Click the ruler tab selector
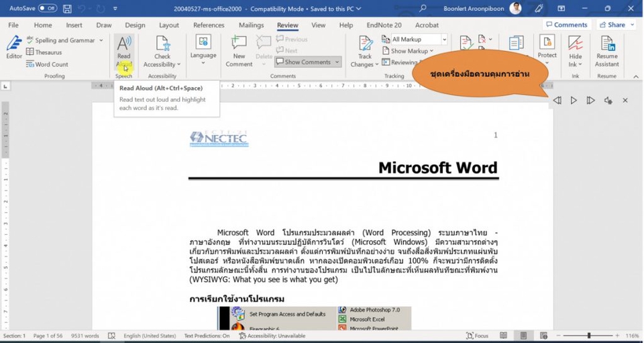Viewport: 644px width, 343px height. tap(5, 87)
